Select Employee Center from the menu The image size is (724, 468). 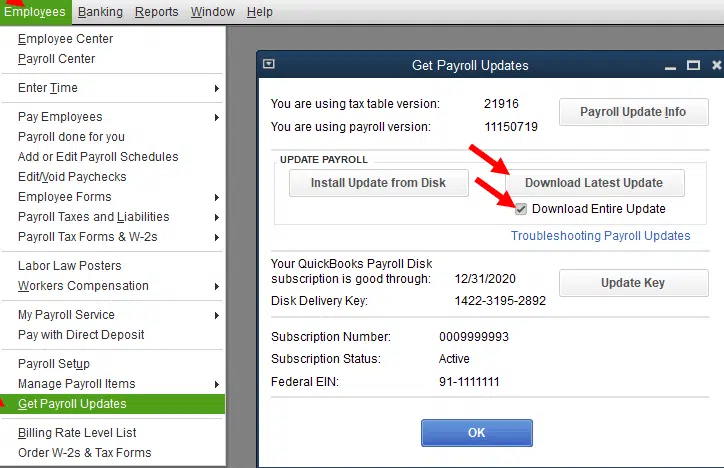113,39
